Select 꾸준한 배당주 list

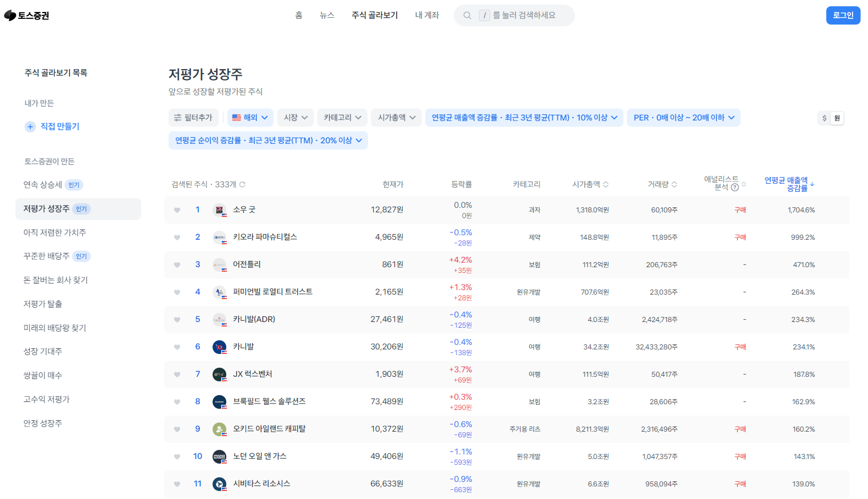78,256
